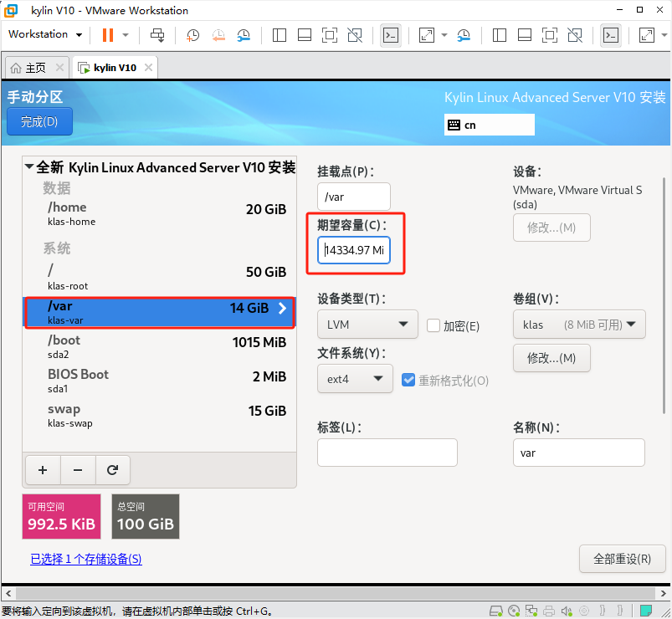The height and width of the screenshot is (619, 672).
Task: Collapse the 全新 Kylin Linux Advanced Server tree
Action: point(29,166)
